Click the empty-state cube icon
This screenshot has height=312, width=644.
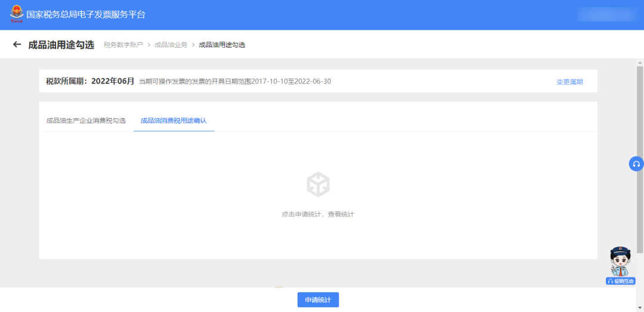tap(318, 185)
